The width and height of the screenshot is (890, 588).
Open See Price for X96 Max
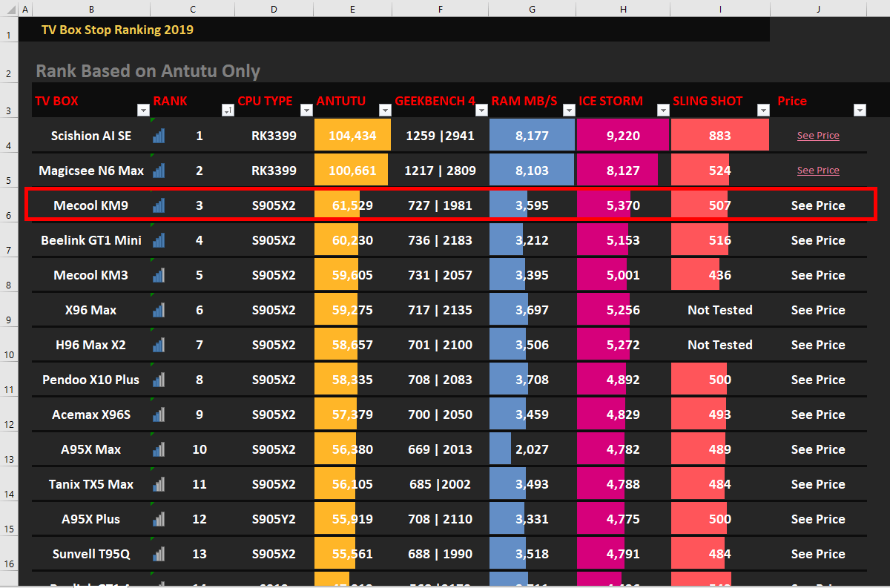818,310
